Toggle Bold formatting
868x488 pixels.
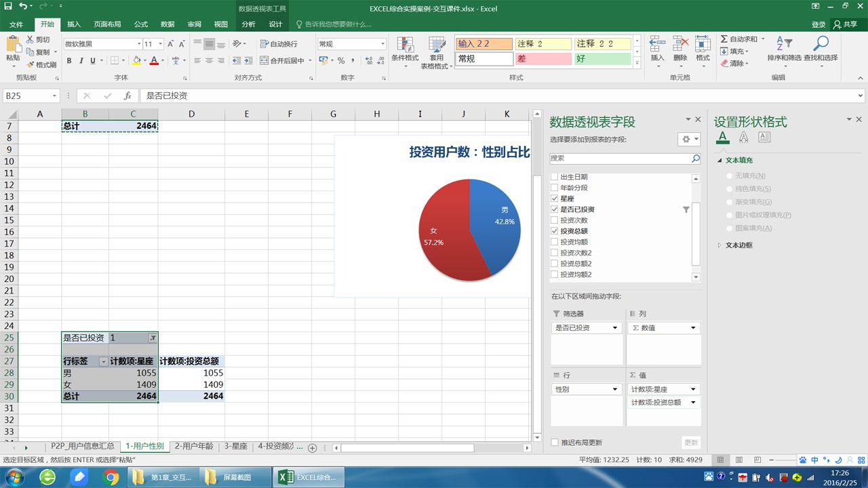point(69,60)
